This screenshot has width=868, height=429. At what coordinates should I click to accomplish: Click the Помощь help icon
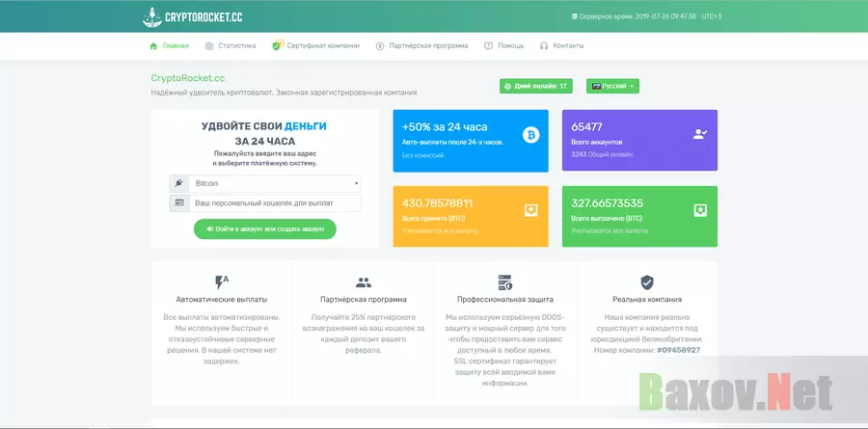point(488,46)
